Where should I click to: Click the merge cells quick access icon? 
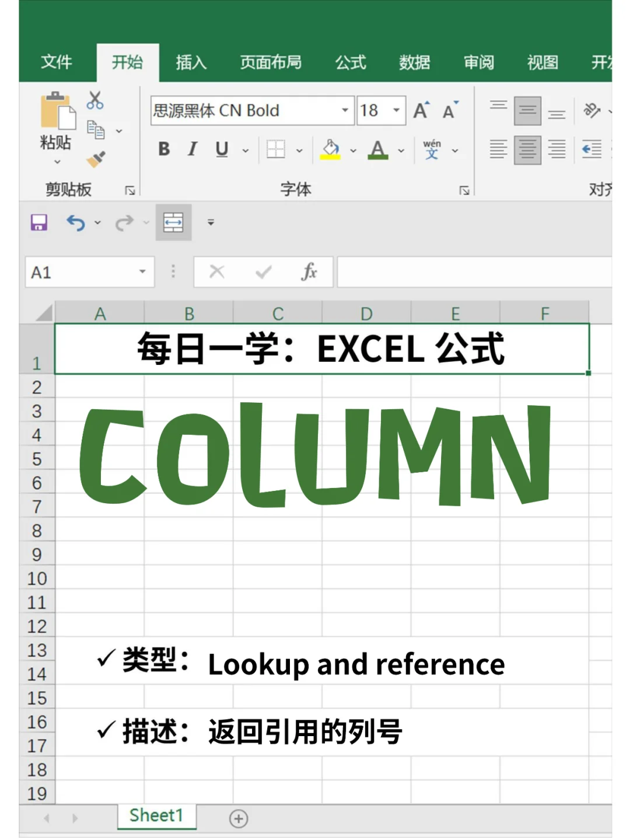pos(173,222)
